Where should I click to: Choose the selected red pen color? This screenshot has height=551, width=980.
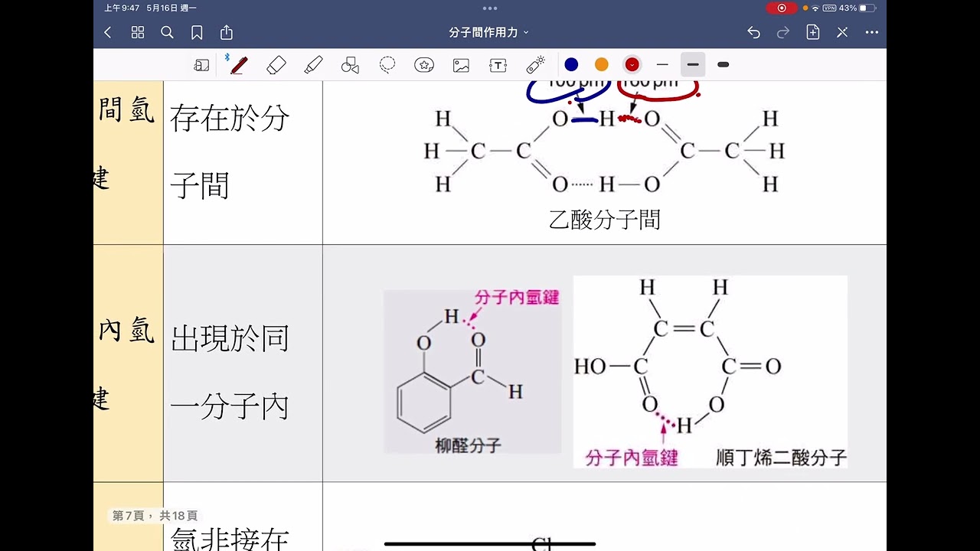[632, 64]
